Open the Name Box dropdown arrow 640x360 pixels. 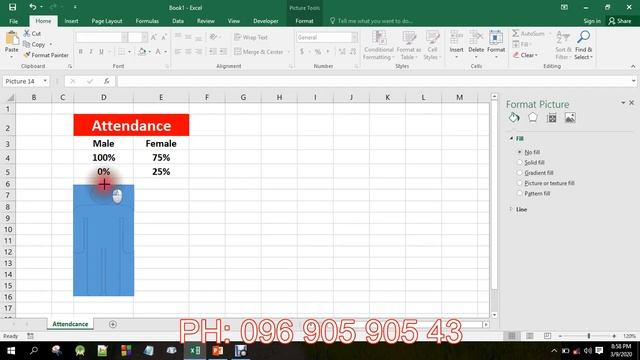click(45, 81)
